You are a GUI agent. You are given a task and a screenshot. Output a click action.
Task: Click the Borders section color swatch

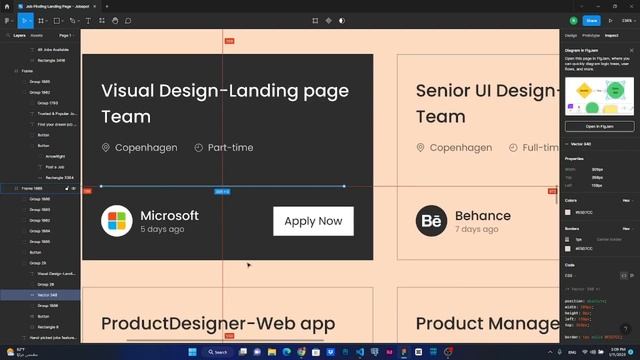click(x=568, y=249)
